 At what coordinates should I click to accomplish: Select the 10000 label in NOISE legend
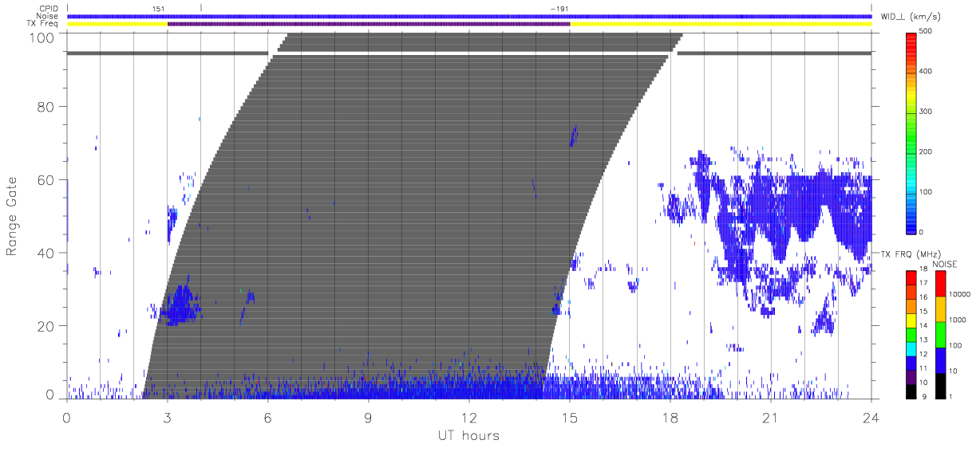coord(958,294)
